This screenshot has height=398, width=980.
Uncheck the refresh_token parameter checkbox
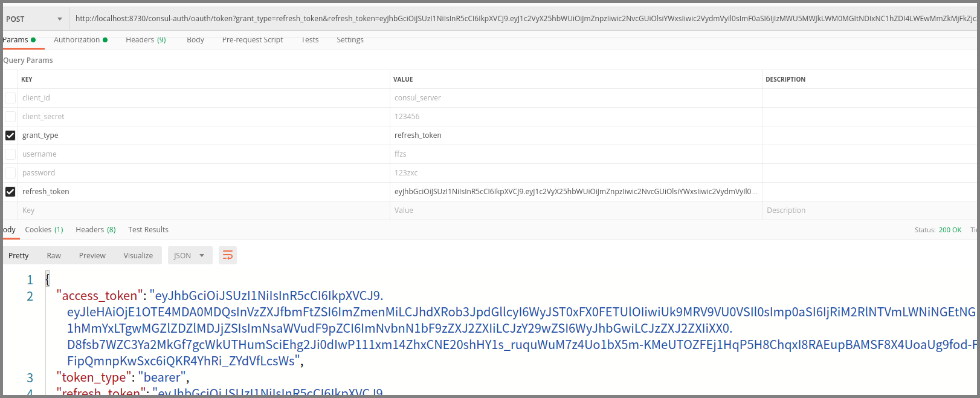pos(10,192)
